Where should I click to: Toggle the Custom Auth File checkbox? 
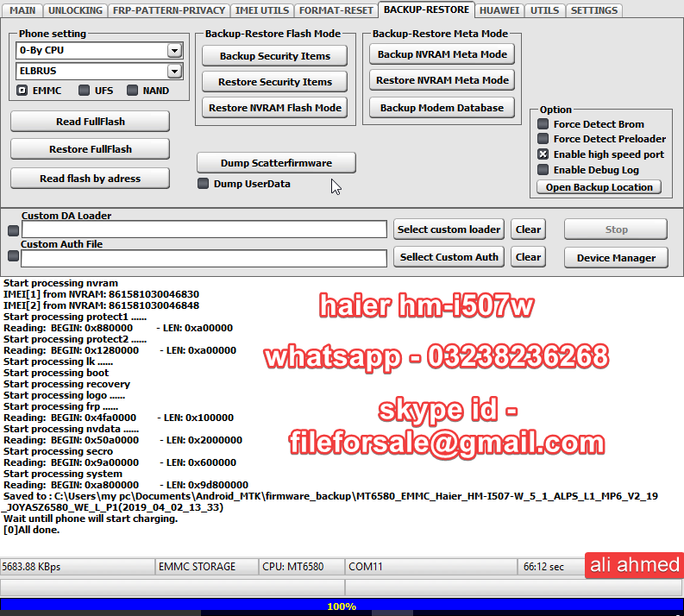pos(14,255)
